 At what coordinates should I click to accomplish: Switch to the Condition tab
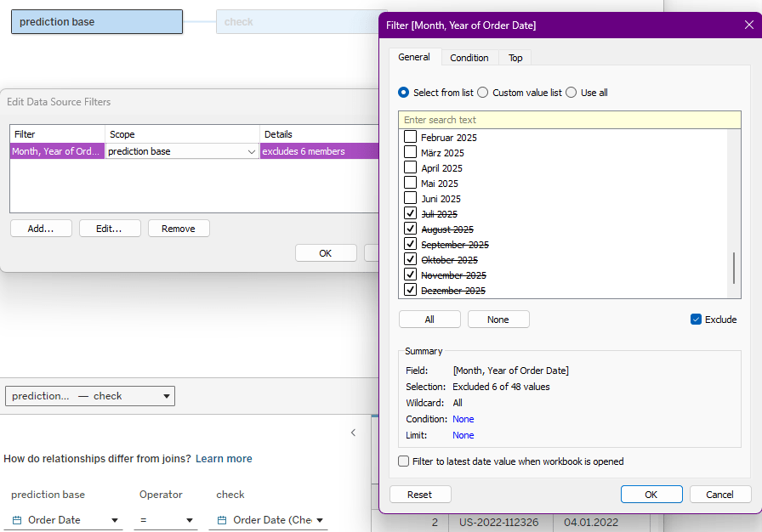pos(469,57)
